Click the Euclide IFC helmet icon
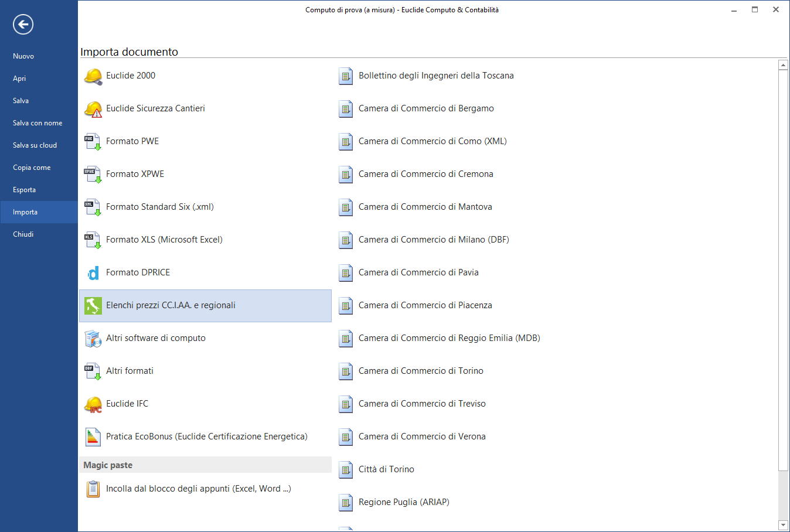The image size is (790, 532). 93,404
